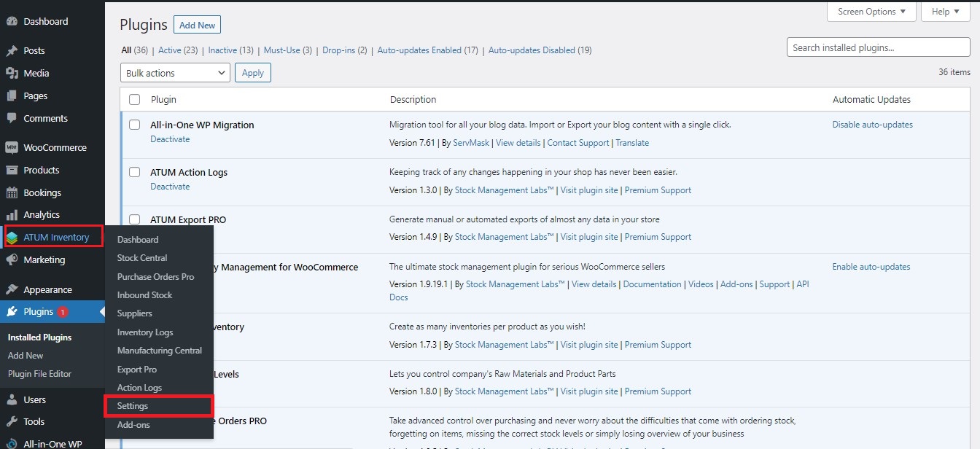
Task: Click the Dashboard gauge icon in sidebar
Action: coord(12,21)
